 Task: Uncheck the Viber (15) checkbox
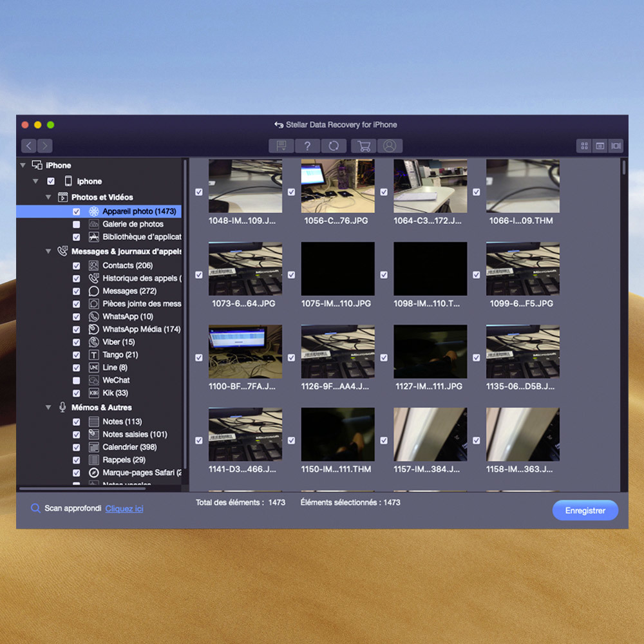pyautogui.click(x=77, y=342)
